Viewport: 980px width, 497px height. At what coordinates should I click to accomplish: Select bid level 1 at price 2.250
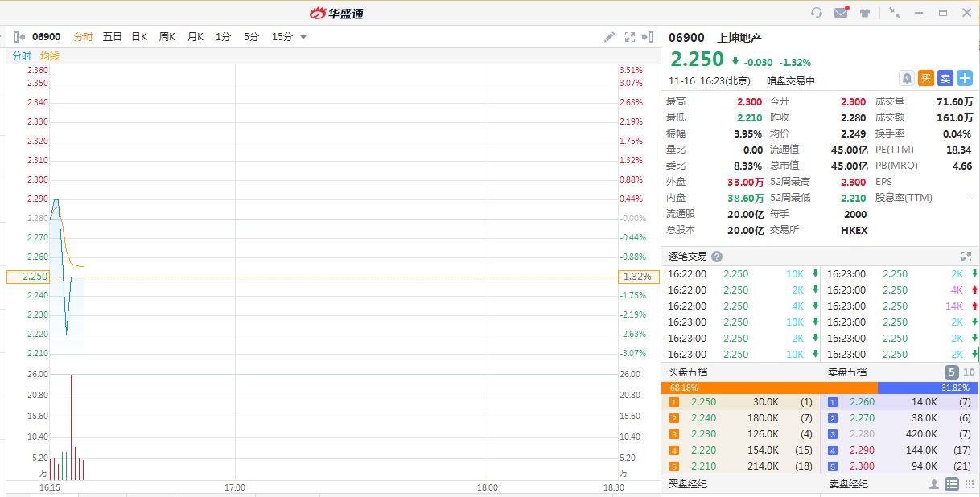pyautogui.click(x=740, y=402)
